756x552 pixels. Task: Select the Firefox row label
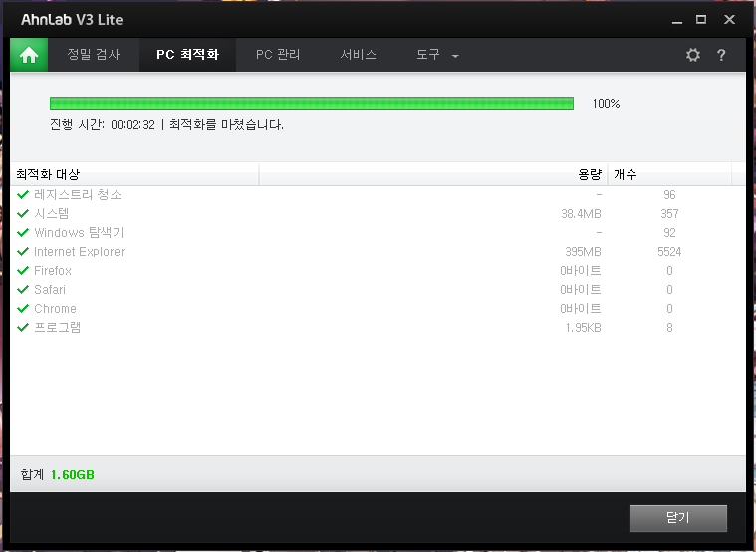53,271
